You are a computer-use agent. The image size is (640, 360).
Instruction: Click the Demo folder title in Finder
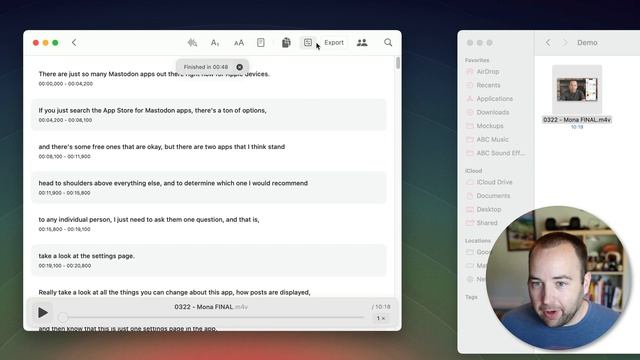click(x=587, y=42)
